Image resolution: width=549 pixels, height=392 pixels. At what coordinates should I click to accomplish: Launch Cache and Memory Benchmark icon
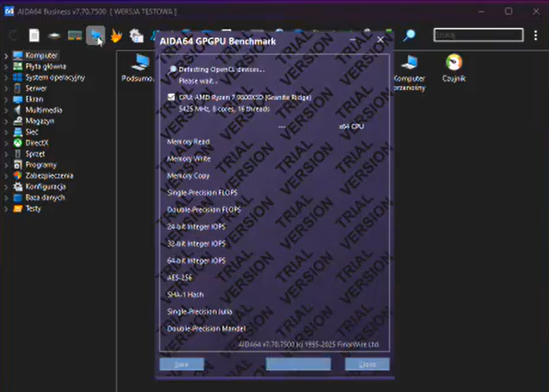[75, 36]
